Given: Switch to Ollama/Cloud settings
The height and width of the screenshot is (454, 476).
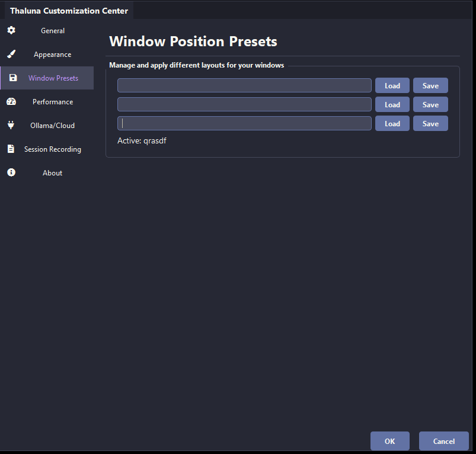Looking at the screenshot, I should click(x=47, y=125).
